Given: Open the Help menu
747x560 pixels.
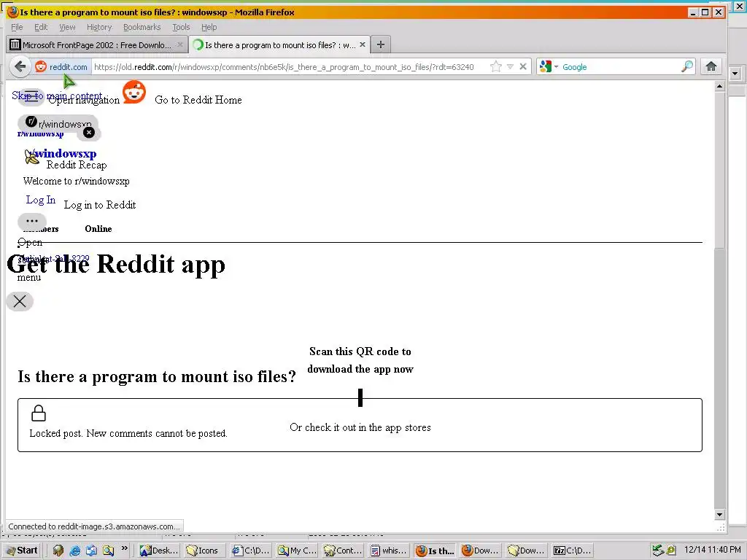Looking at the screenshot, I should point(209,27).
